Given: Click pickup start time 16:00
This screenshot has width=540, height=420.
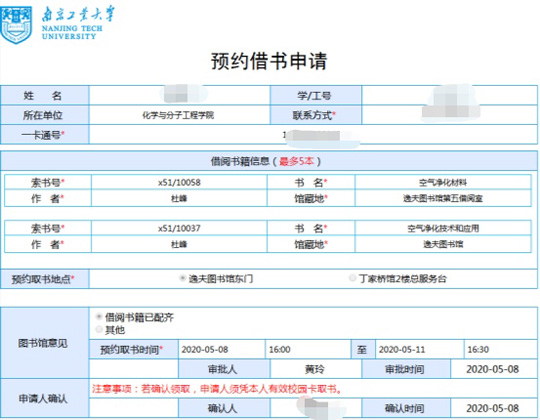Looking at the screenshot, I should (x=308, y=349).
